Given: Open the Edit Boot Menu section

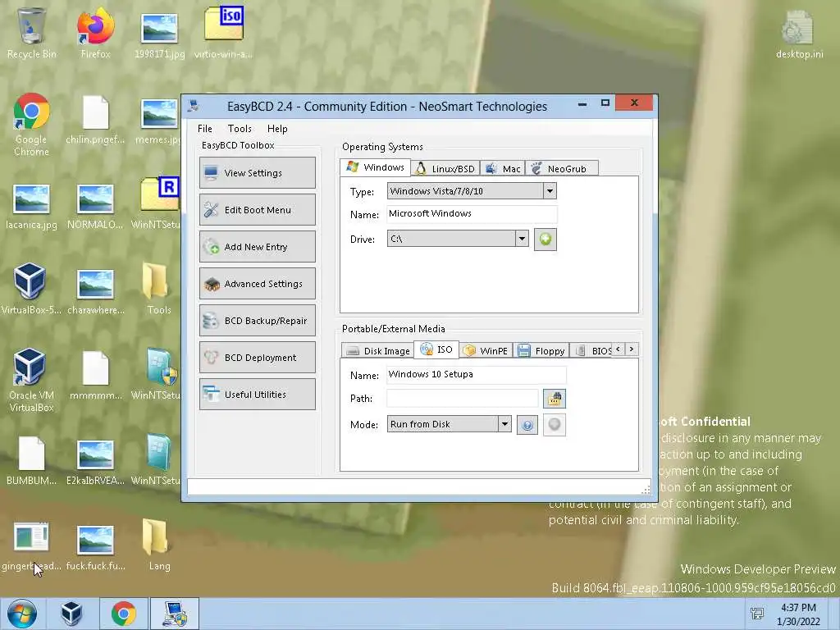Looking at the screenshot, I should click(257, 209).
